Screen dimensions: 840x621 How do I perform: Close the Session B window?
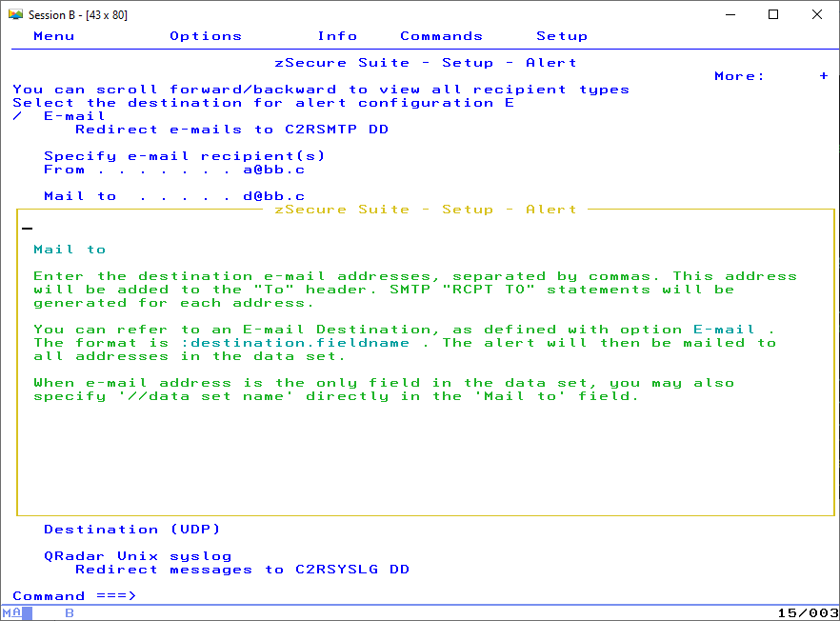coord(816,14)
